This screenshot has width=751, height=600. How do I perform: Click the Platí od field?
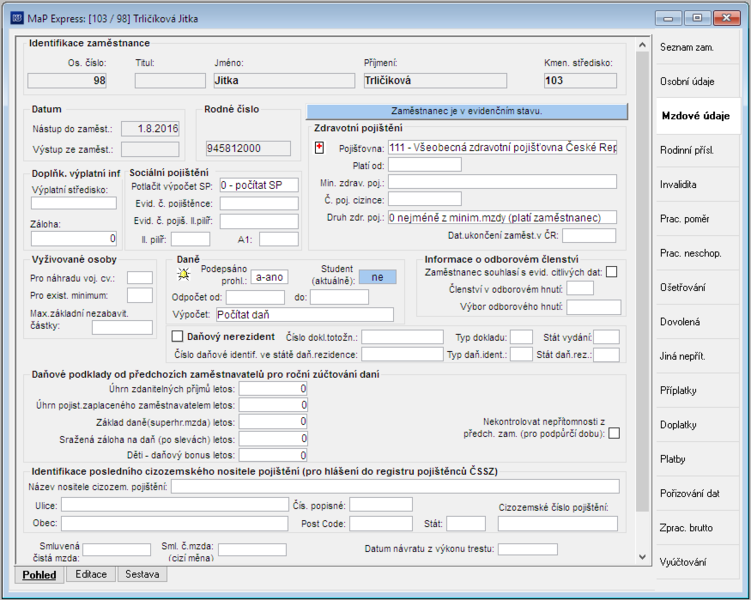tap(425, 165)
